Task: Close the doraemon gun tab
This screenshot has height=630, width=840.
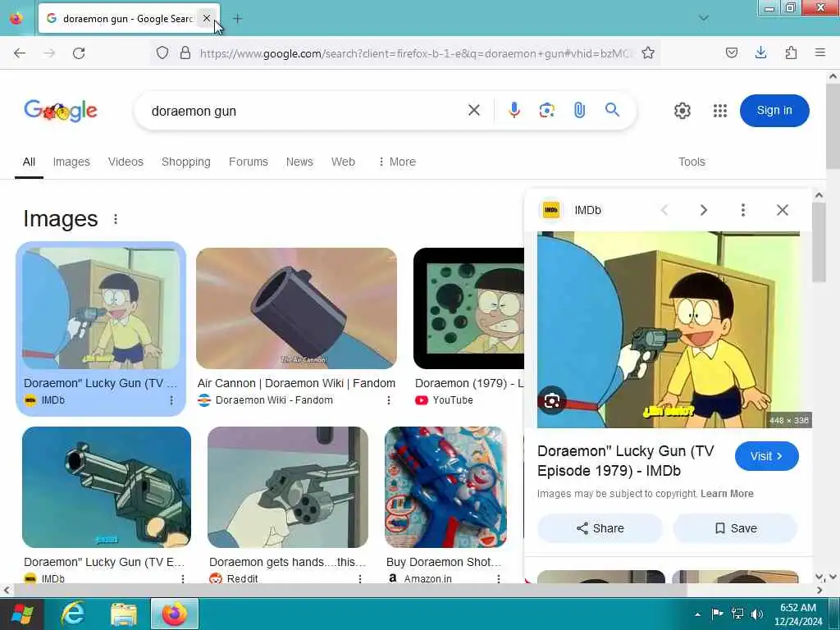Action: pyautogui.click(x=206, y=18)
